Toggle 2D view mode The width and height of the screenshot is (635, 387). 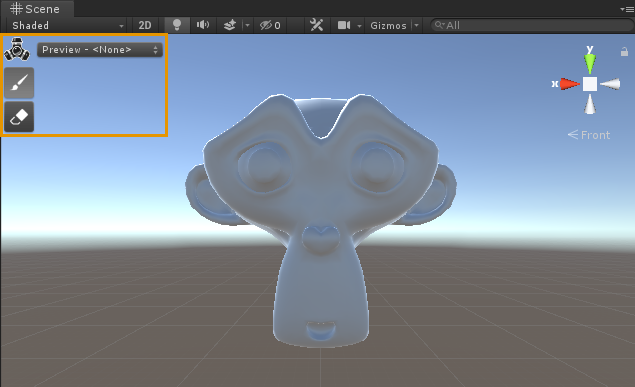click(145, 25)
